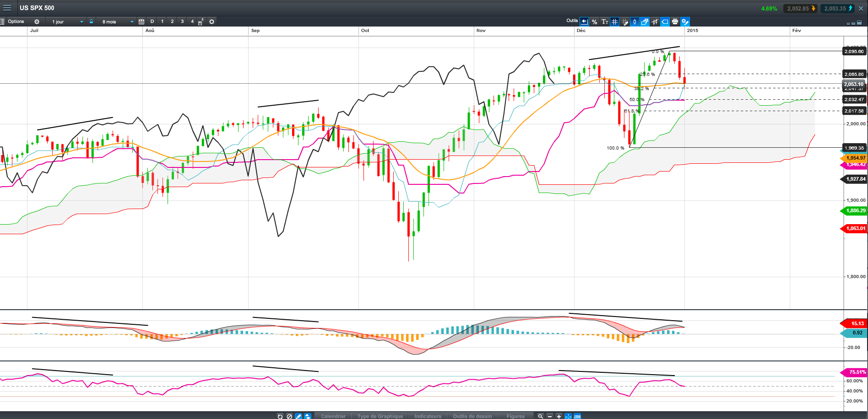Toggle the candlestick display button
Viewport: 868px width, 419px height.
635,21
